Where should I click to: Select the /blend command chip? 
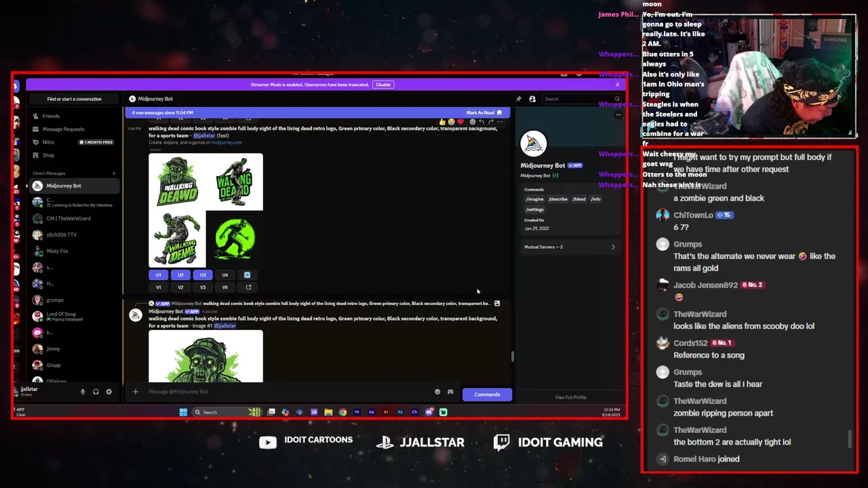(x=579, y=199)
